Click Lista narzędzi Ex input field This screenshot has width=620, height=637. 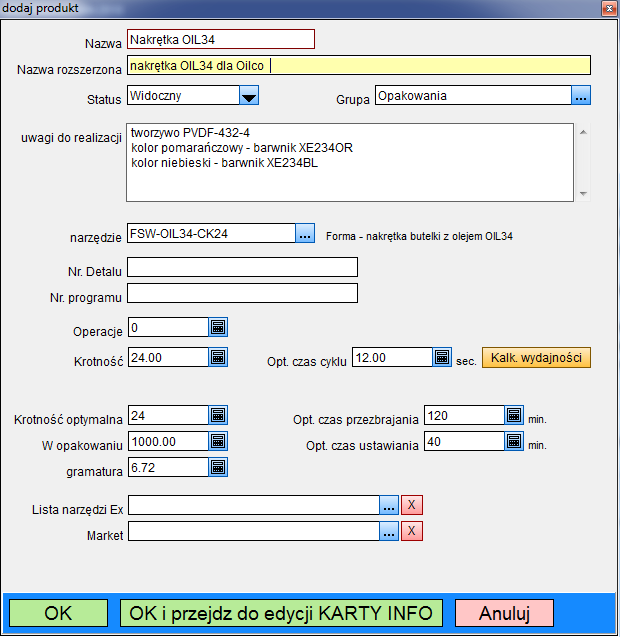pos(254,505)
